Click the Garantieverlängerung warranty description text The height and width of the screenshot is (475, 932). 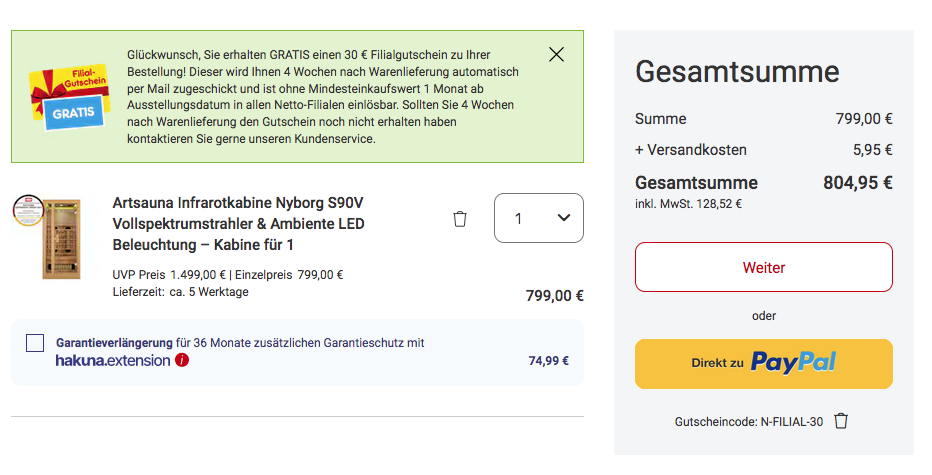(x=240, y=343)
